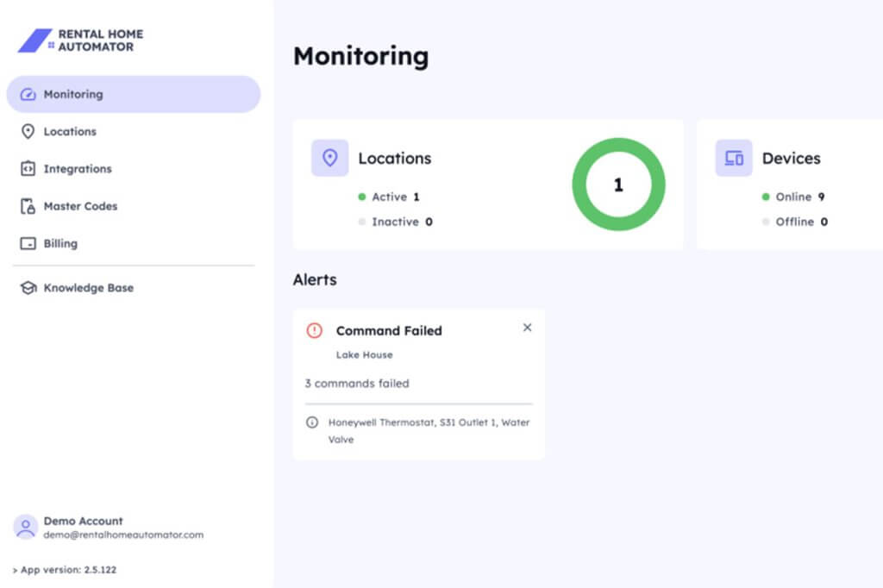Click the Integrations code icon in sidebar
883x588 pixels.
pyautogui.click(x=28, y=169)
